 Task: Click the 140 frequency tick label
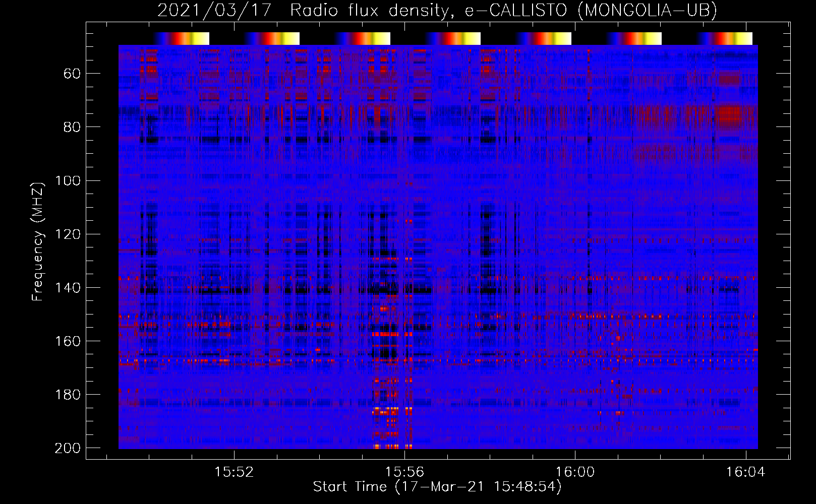point(68,287)
